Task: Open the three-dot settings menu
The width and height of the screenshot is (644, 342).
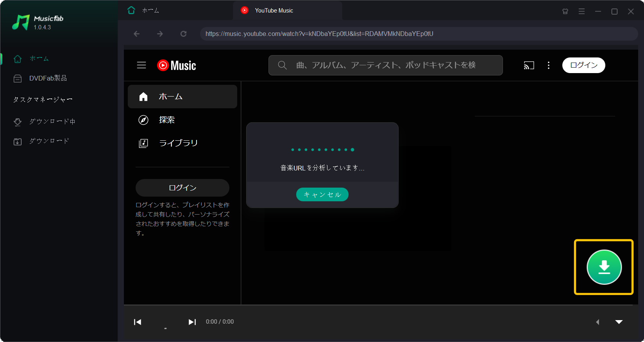Action: 549,65
